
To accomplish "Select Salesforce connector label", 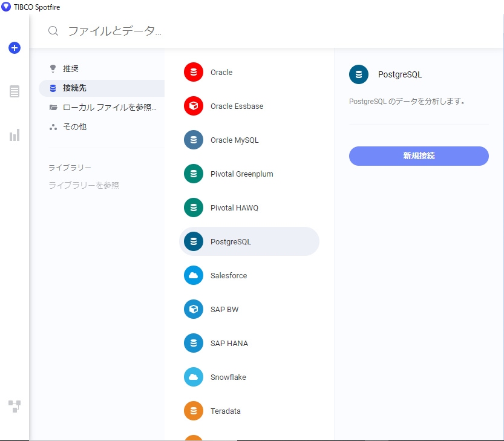I will pos(229,275).
